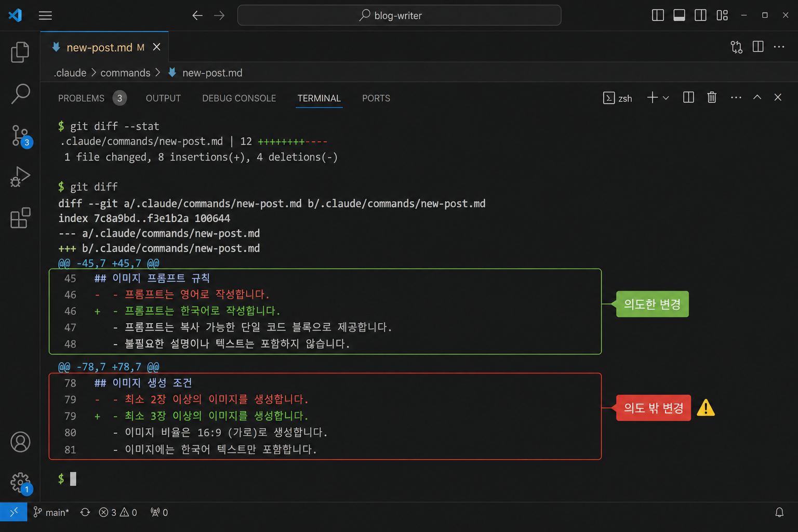Open errors and warnings status count
Image resolution: width=798 pixels, height=532 pixels.
118,512
